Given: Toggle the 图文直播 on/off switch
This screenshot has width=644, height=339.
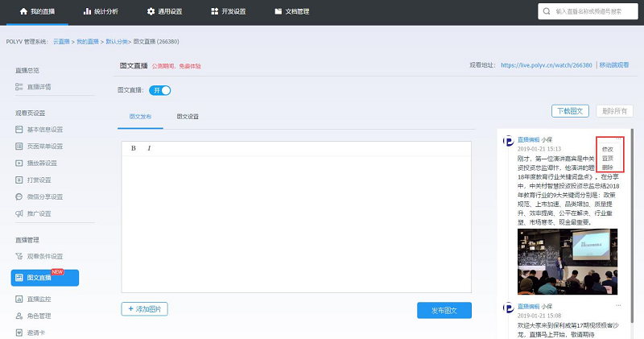Looking at the screenshot, I should point(160,91).
